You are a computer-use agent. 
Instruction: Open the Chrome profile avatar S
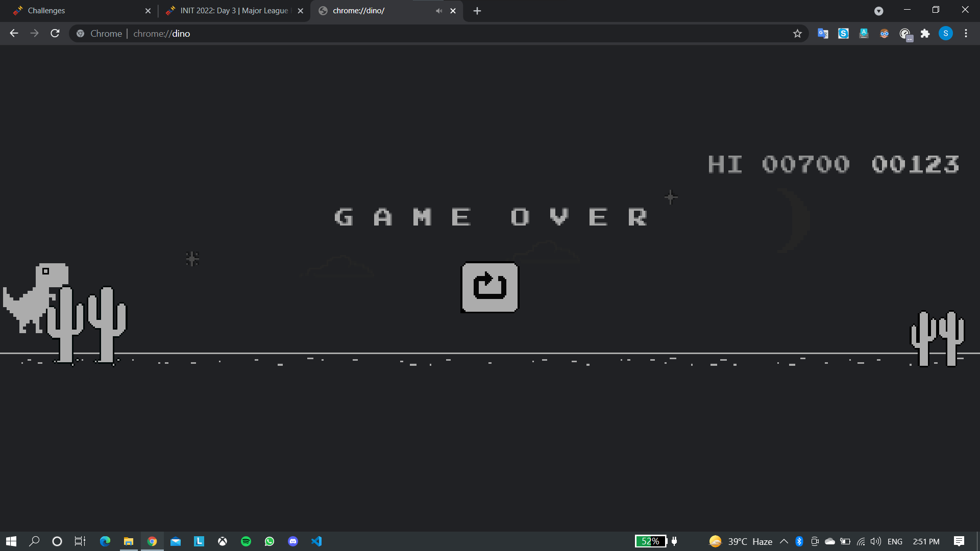coord(945,34)
